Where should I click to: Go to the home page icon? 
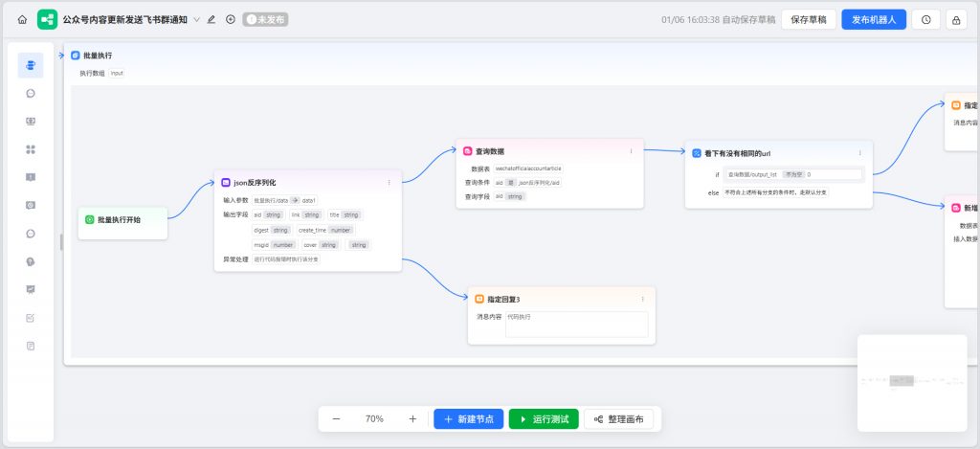click(x=23, y=19)
